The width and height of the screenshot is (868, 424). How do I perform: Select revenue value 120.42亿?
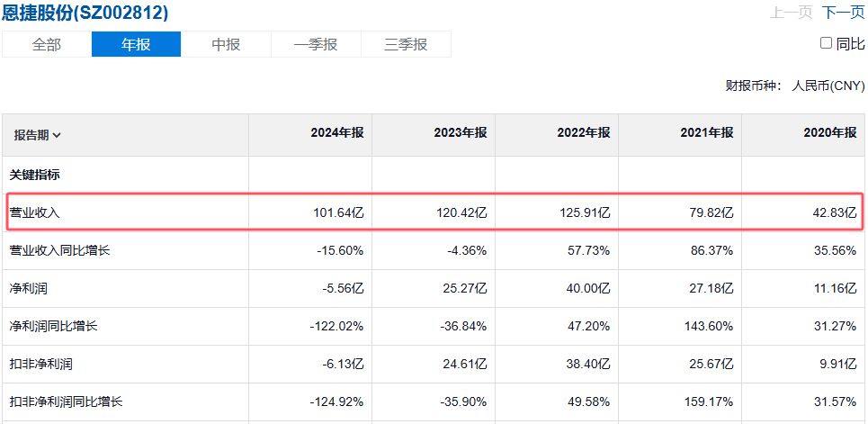tap(461, 212)
